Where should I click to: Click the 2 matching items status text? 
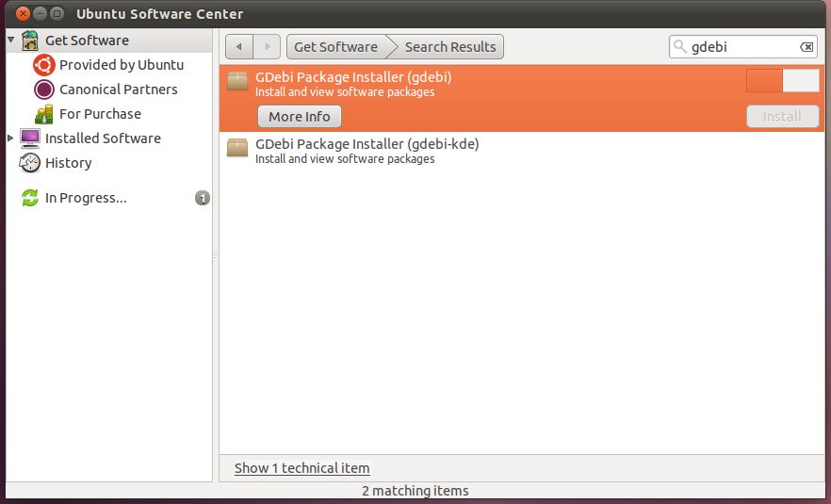(415, 491)
